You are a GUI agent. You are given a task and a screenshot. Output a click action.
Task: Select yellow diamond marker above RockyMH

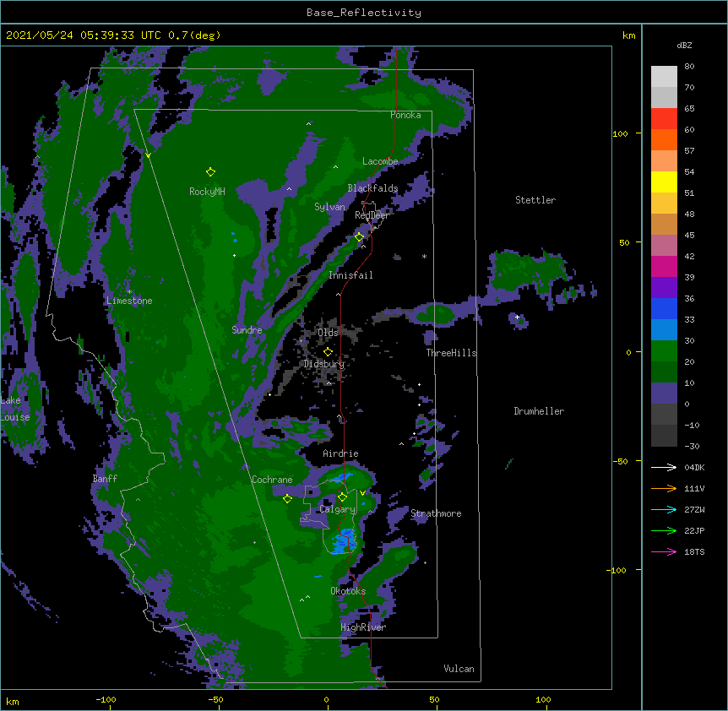point(210,172)
